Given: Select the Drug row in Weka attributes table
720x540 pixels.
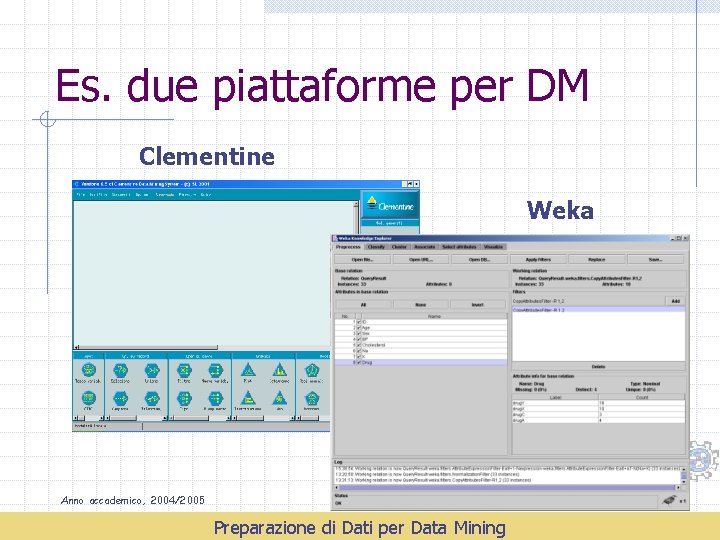Looking at the screenshot, I should coord(421,362).
